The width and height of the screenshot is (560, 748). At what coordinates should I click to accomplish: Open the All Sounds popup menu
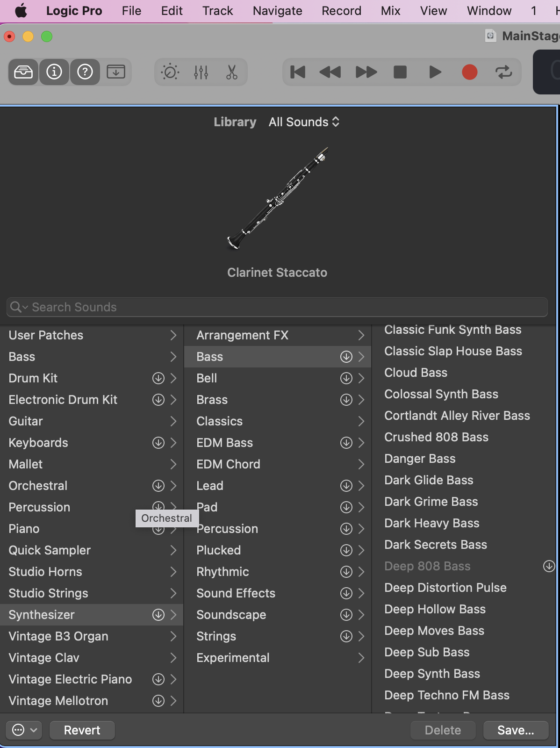point(304,122)
